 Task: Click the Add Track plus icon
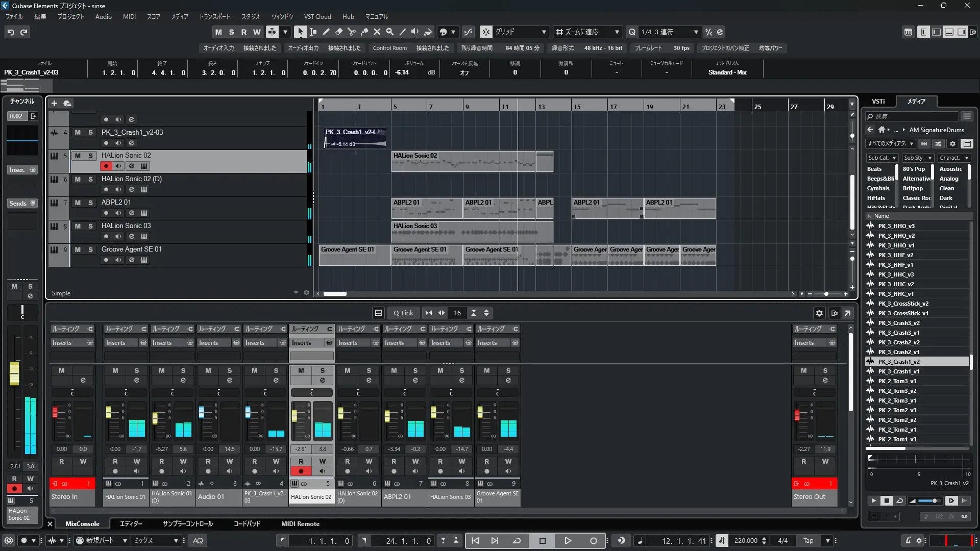(x=54, y=104)
